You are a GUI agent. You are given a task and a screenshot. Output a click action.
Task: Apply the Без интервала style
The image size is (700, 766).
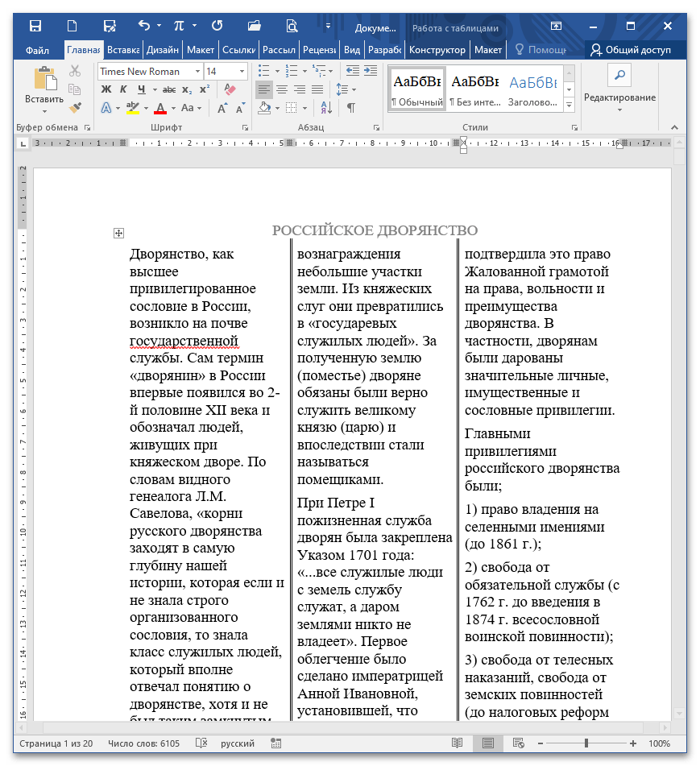point(474,90)
